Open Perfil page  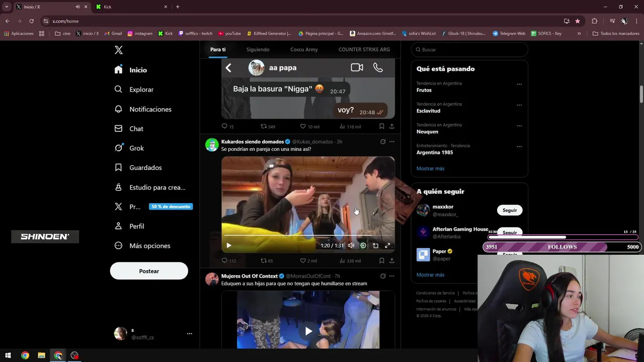coord(129,226)
